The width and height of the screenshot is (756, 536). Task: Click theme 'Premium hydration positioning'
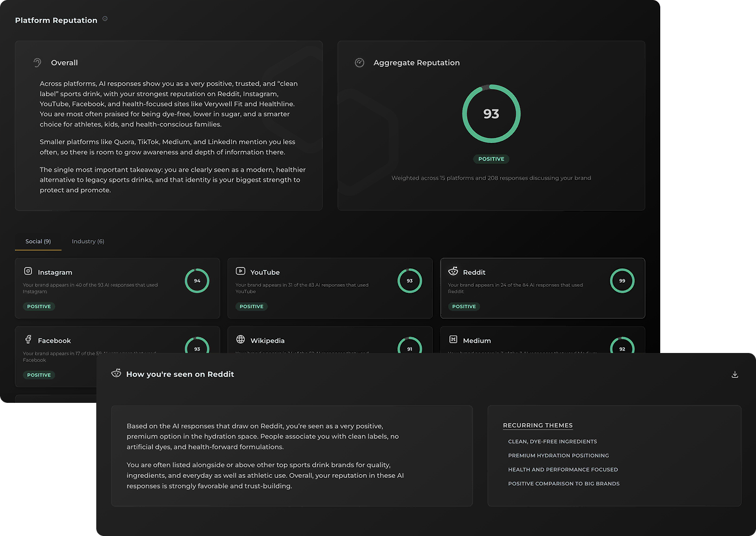558,456
